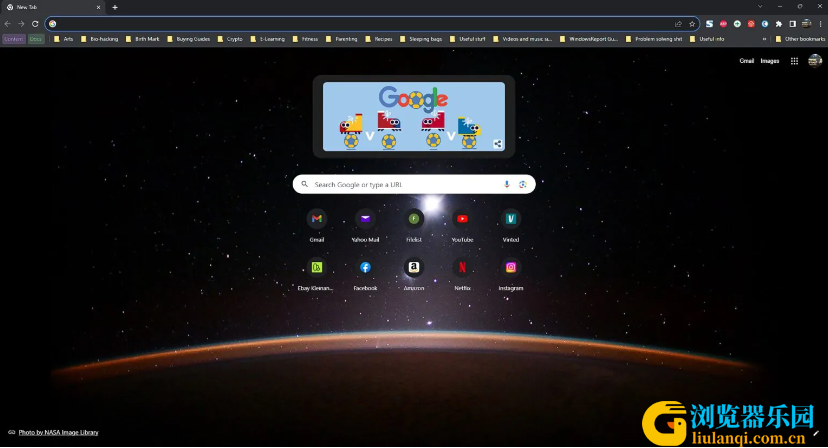The width and height of the screenshot is (828, 448).
Task: Open the Videos and music bookmark folder
Action: coord(523,39)
